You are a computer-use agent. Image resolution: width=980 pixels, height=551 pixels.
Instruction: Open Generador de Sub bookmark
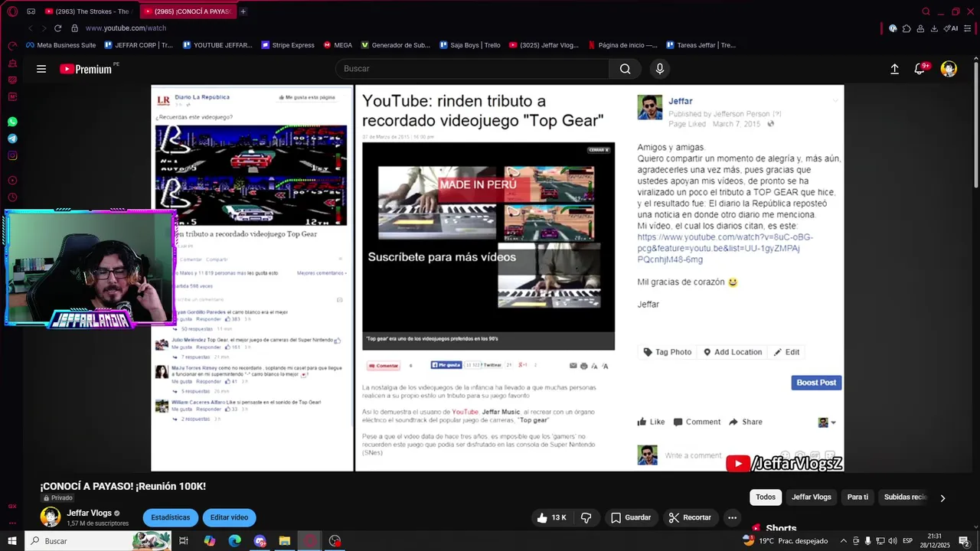pyautogui.click(x=396, y=45)
